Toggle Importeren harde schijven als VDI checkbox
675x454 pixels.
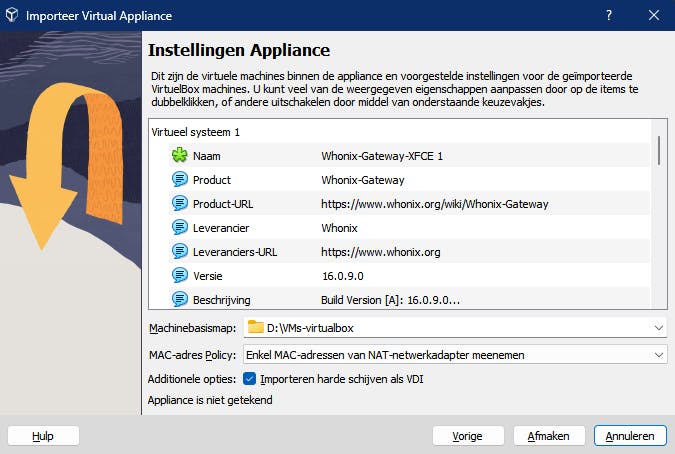click(249, 379)
